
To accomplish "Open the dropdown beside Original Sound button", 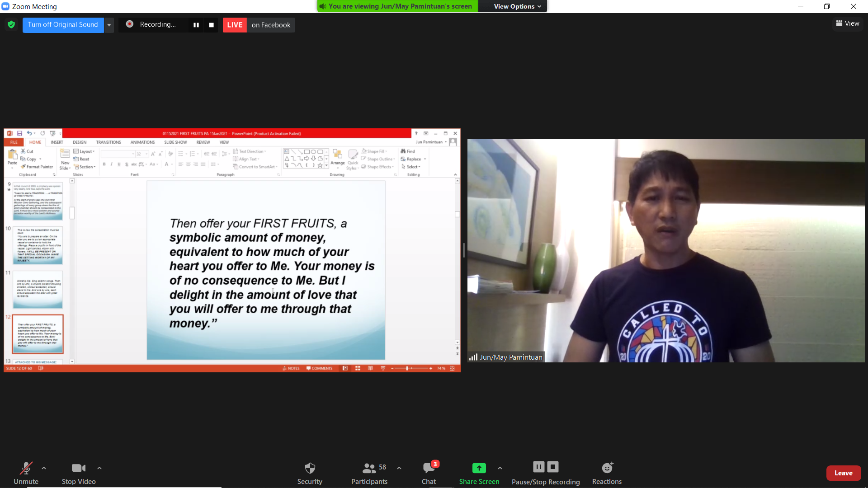I will 109,25.
